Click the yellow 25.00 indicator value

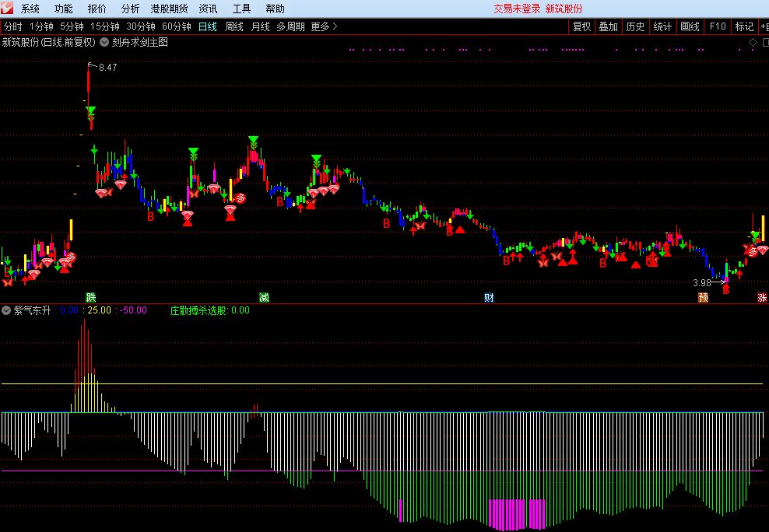[x=99, y=310]
